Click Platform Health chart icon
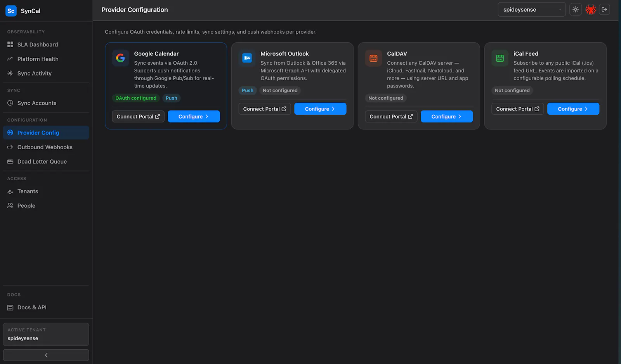This screenshot has width=621, height=364. pyautogui.click(x=10, y=59)
